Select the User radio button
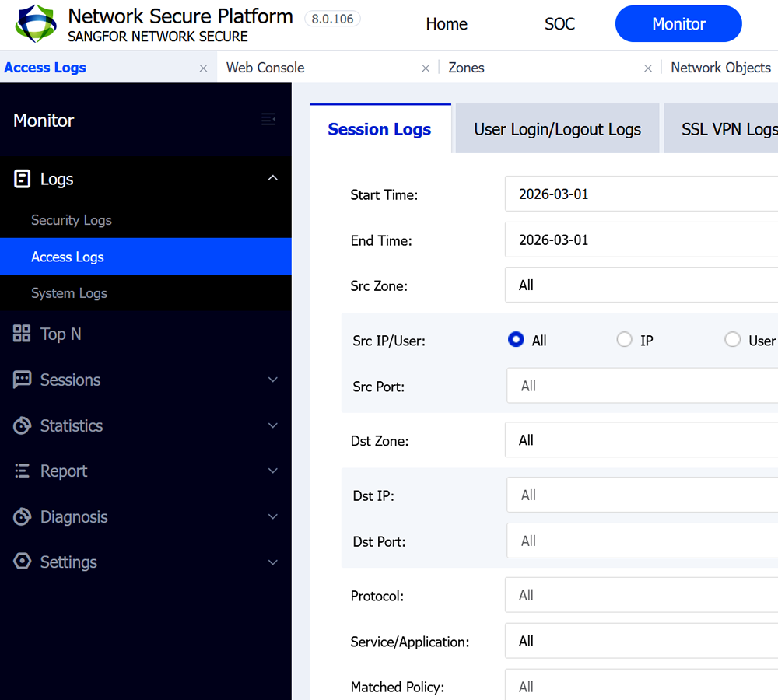 [732, 340]
